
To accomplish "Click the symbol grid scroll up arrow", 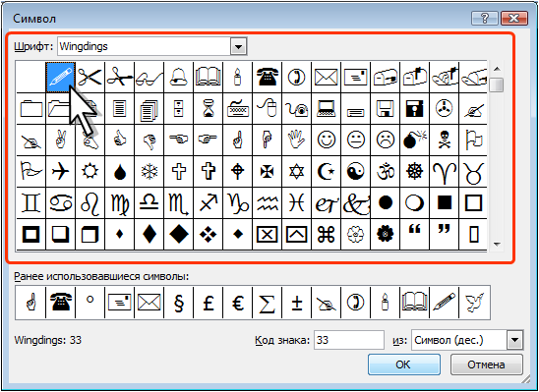I will (x=497, y=69).
